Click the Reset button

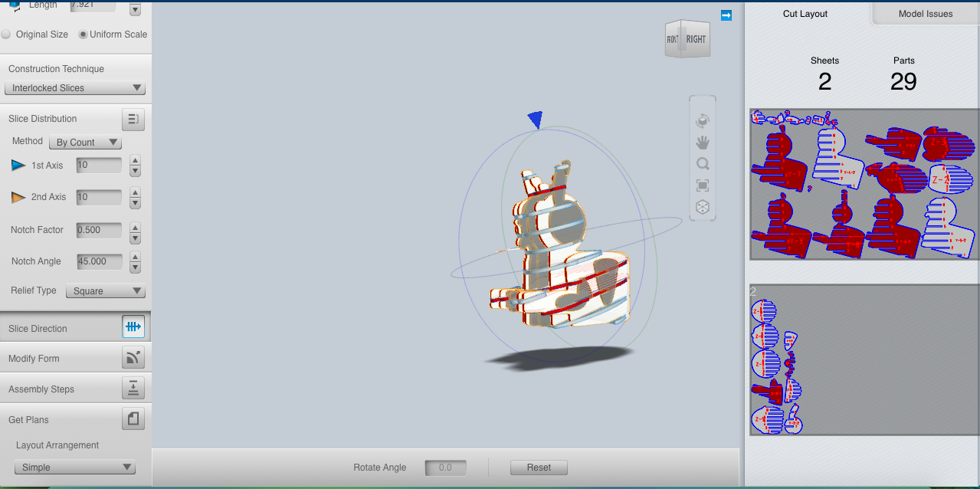(x=539, y=468)
